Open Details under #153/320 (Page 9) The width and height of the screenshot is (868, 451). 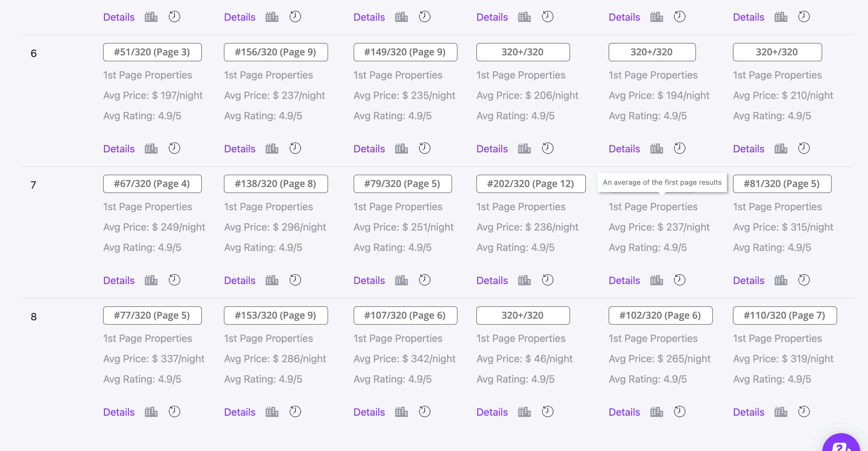[x=240, y=412]
